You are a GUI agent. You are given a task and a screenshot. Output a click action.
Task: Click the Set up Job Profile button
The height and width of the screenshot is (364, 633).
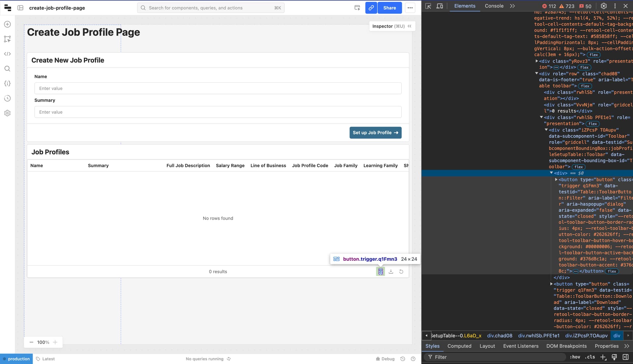point(375,133)
